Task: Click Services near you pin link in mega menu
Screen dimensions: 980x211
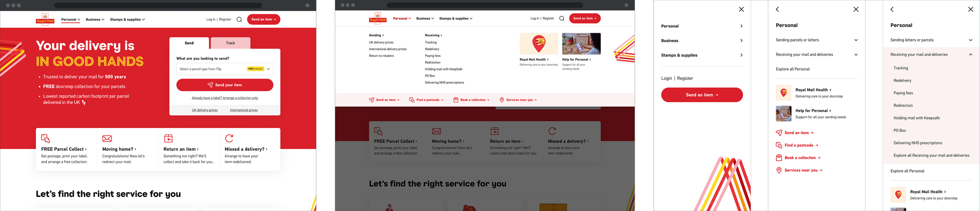Action: click(x=518, y=100)
